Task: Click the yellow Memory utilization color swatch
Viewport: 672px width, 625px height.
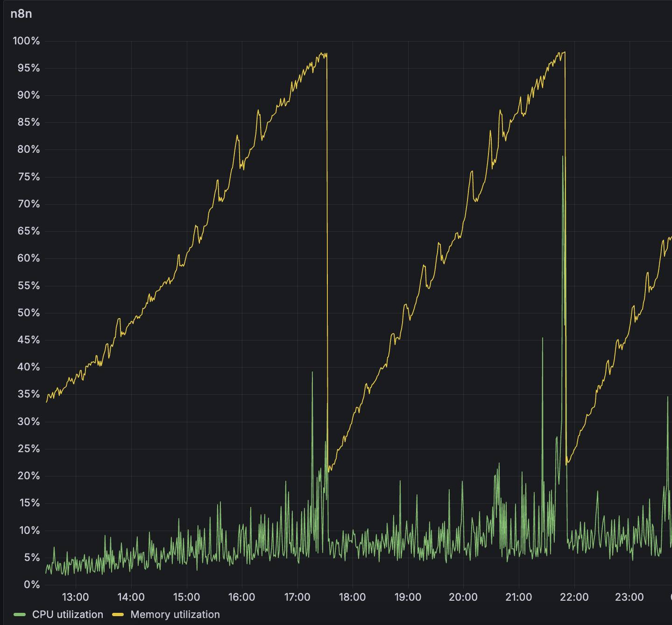Action: (118, 614)
